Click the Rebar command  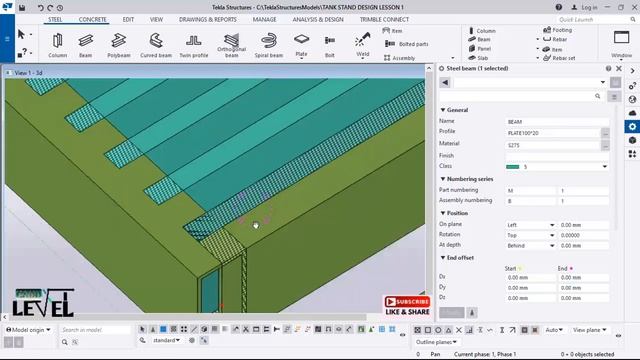pyautogui.click(x=555, y=39)
